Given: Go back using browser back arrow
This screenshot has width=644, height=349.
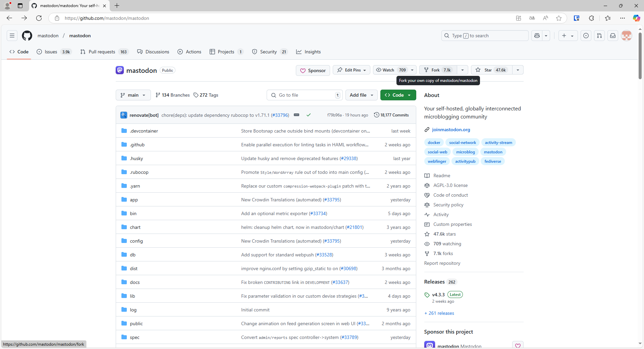Looking at the screenshot, I should tap(9, 18).
